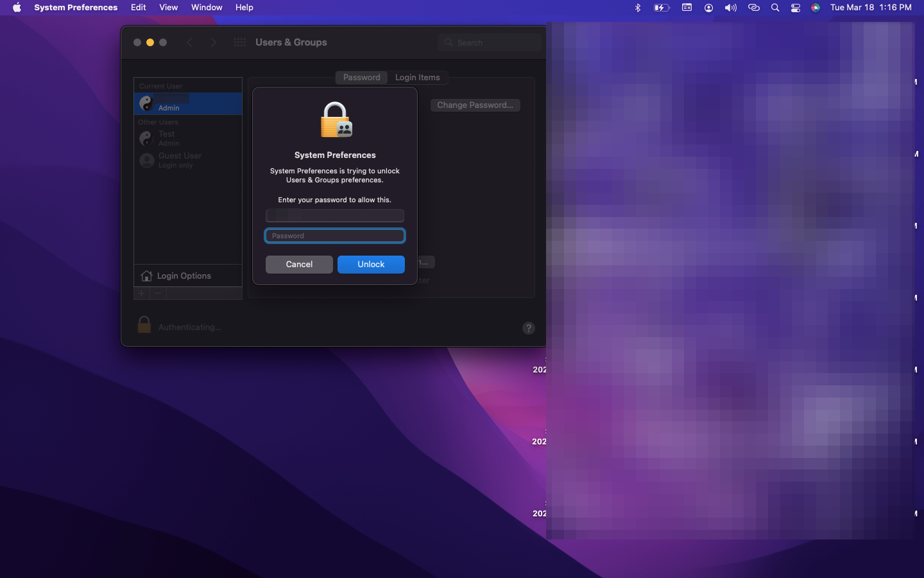924x578 pixels.
Task: Select the current Admin user row
Action: [x=188, y=103]
